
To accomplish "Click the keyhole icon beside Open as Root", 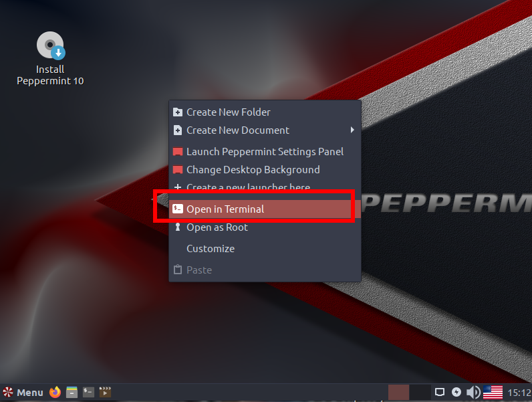I will point(178,227).
